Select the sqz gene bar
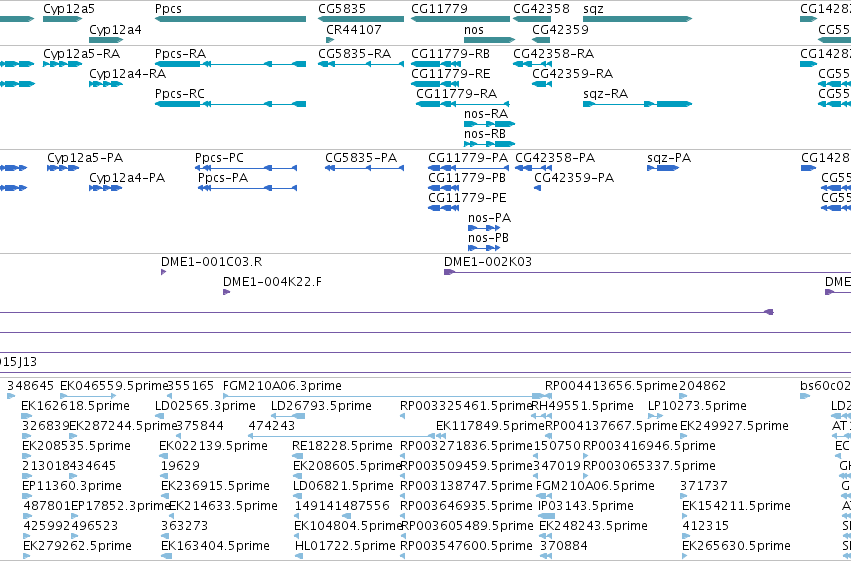The width and height of the screenshot is (851, 561). (x=638, y=19)
